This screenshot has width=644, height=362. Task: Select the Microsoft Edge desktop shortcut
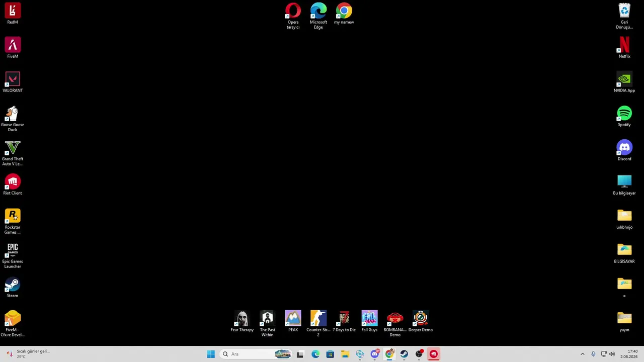coord(318,16)
